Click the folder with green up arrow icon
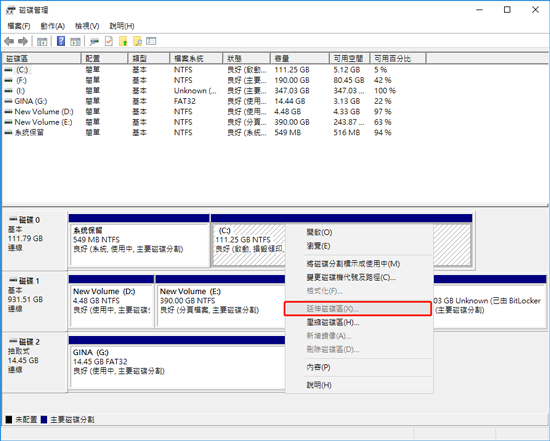Screen dimensions: 550x441 [x=123, y=41]
